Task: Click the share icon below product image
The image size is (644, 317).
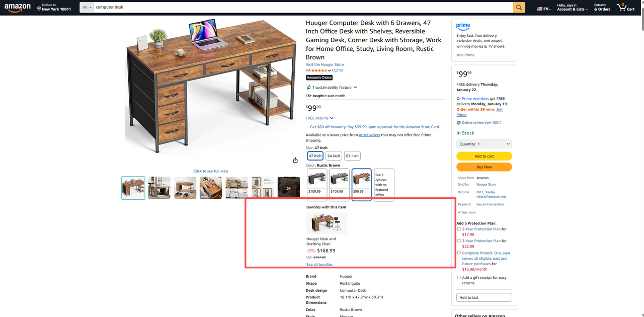Action: [295, 161]
